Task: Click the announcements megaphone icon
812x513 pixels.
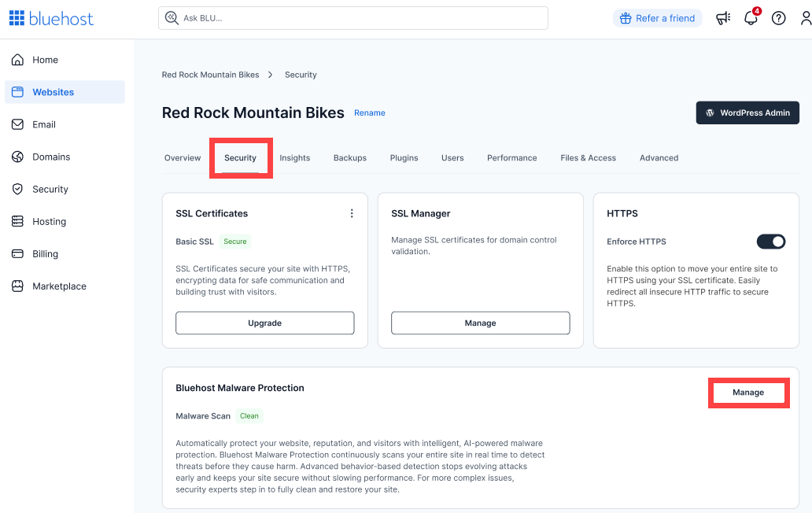Action: (722, 18)
